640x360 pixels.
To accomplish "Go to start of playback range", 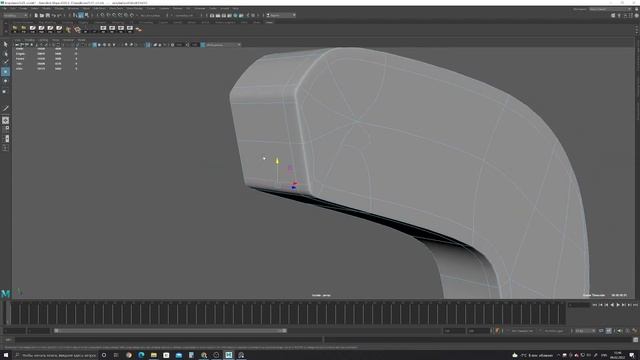I will pos(595,305).
